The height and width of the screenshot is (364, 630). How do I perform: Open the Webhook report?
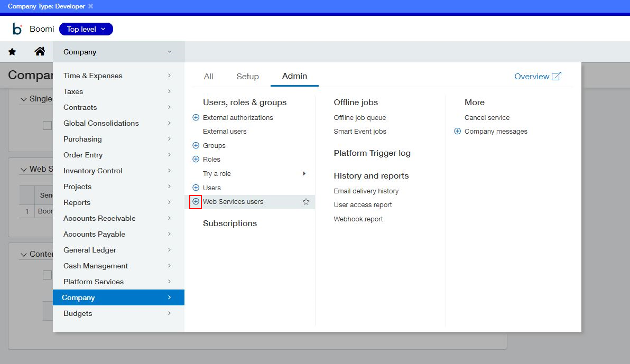pos(358,218)
